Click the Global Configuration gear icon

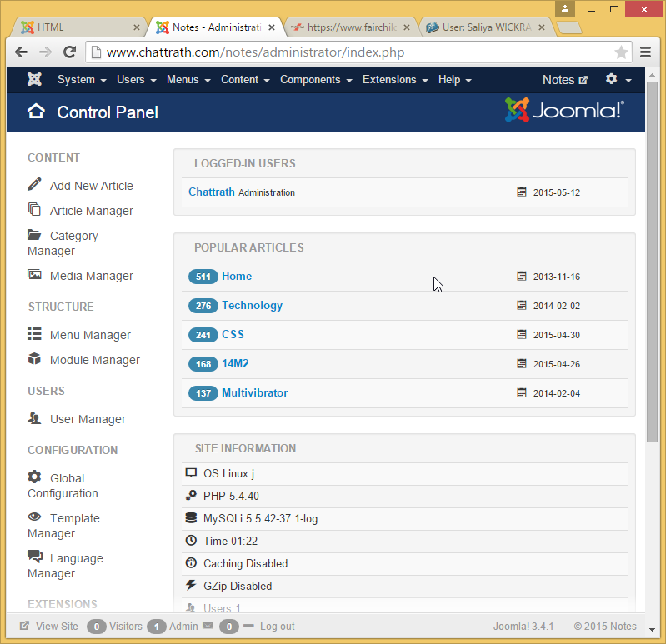(x=34, y=477)
